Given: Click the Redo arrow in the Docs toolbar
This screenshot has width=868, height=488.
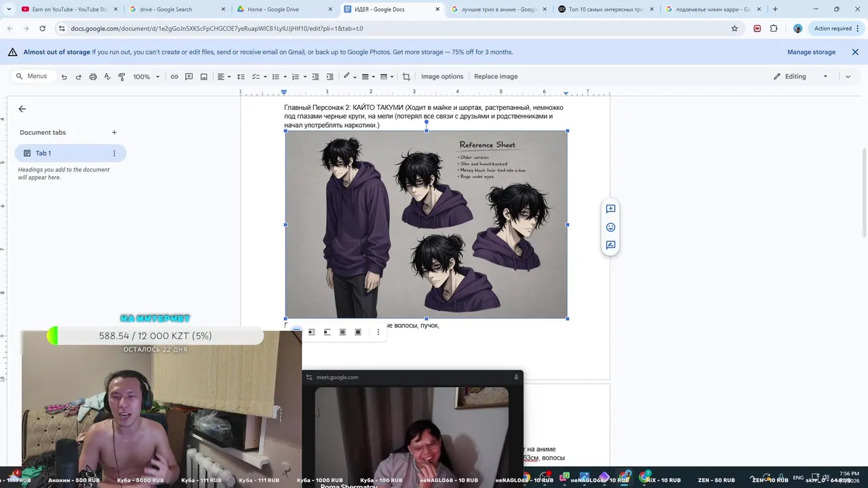Looking at the screenshot, I should click(78, 77).
